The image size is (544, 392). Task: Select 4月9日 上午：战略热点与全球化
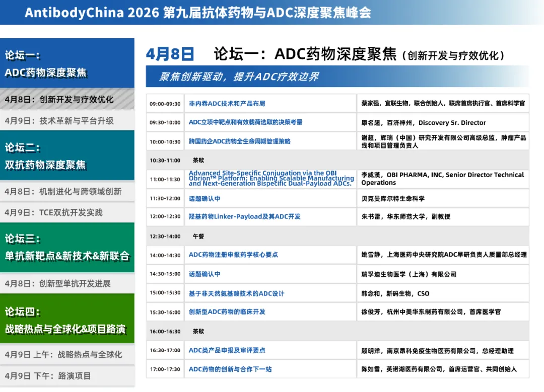tap(67, 354)
